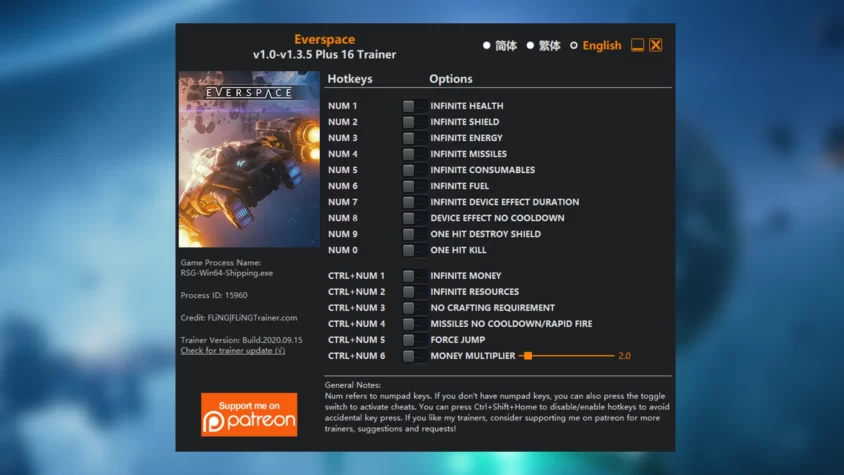Toggle One Hit Destroy Shield
The width and height of the screenshot is (844, 475).
pos(414,234)
